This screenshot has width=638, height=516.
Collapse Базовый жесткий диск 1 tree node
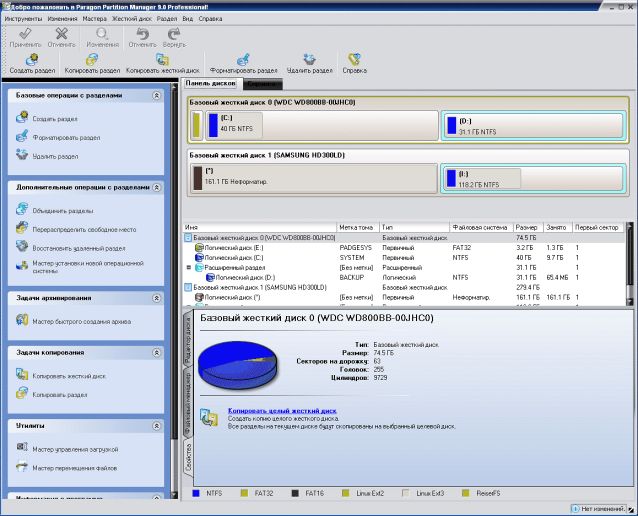188,287
